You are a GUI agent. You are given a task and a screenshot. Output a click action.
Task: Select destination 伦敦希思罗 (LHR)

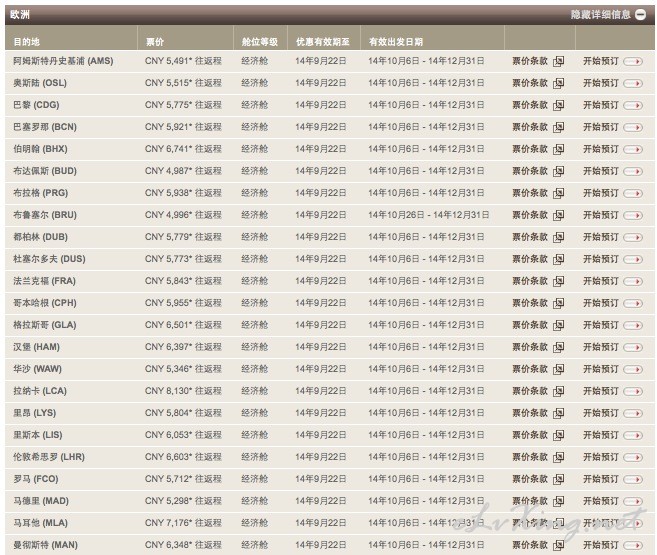pyautogui.click(x=49, y=457)
